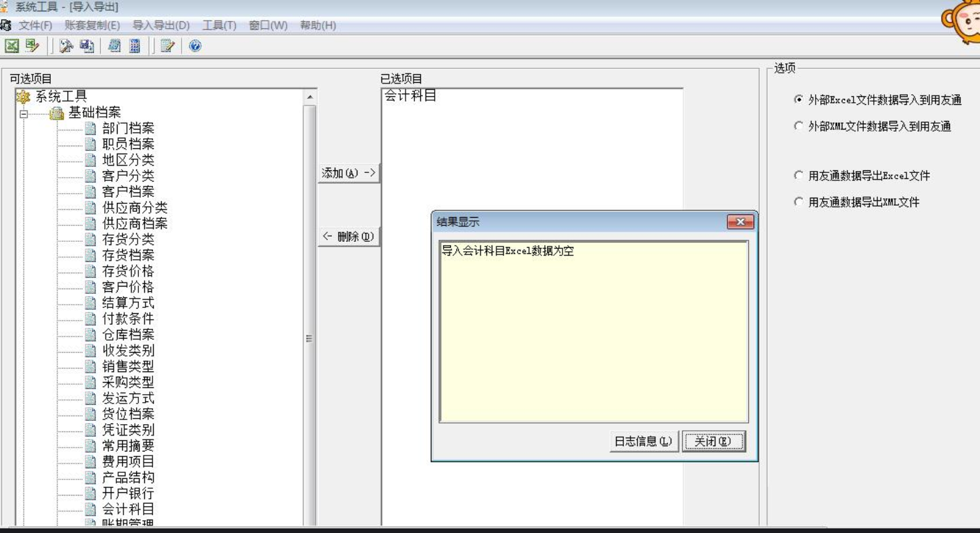Open the 帮助(H) menu
This screenshot has width=980, height=533.
tap(318, 25)
